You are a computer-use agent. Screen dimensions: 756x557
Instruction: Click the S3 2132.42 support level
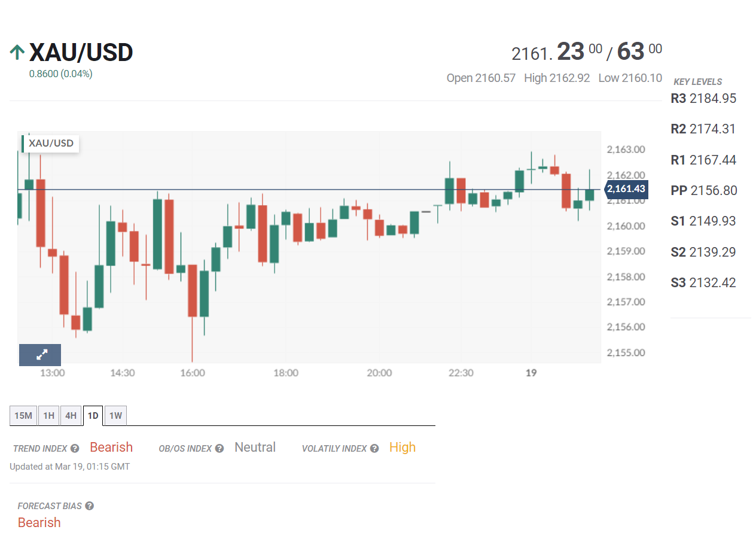(x=703, y=282)
